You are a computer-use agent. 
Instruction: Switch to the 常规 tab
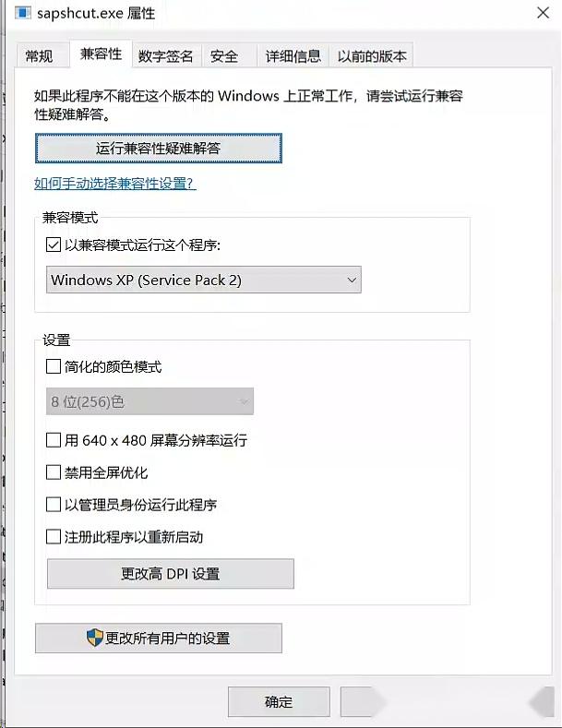tap(39, 56)
